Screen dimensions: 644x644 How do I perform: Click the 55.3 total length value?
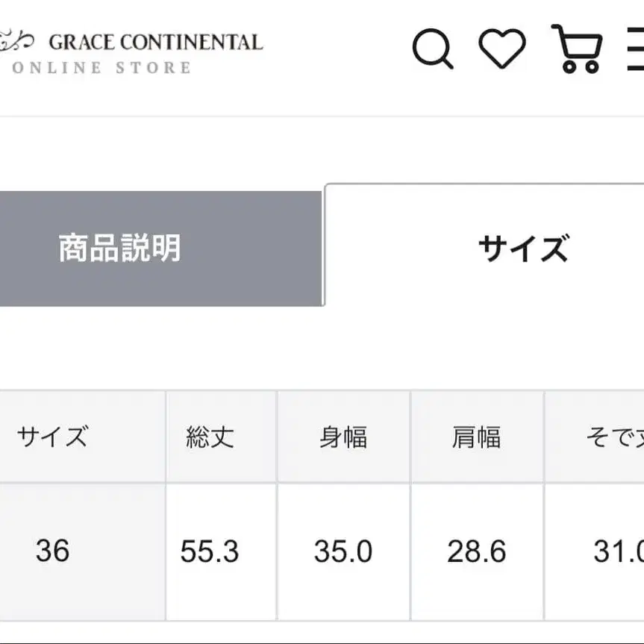coord(210,551)
